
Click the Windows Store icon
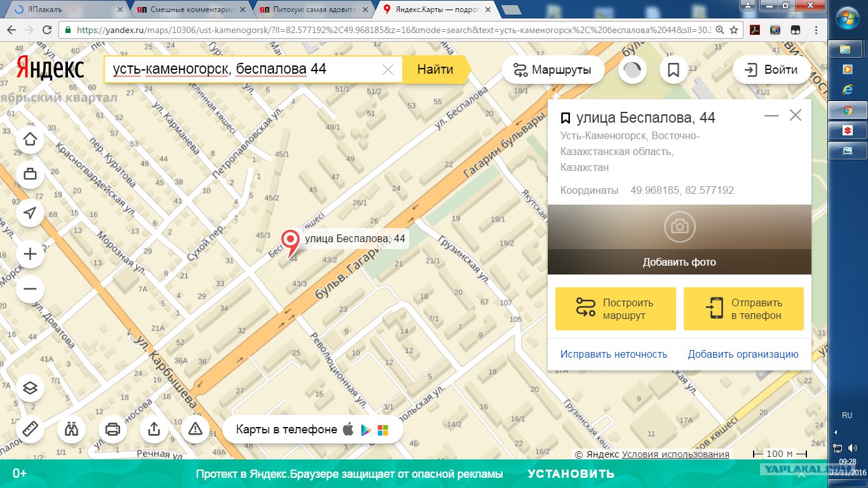pos(383,430)
